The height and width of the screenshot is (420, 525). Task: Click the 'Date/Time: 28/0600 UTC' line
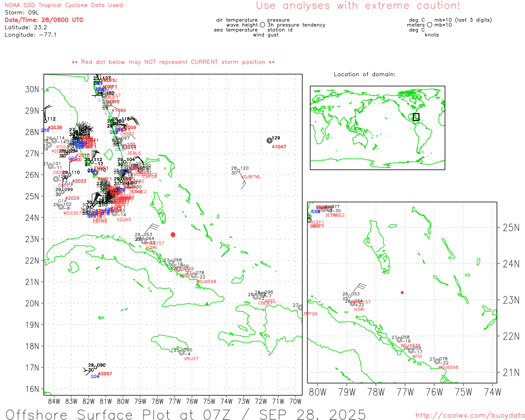click(x=44, y=20)
